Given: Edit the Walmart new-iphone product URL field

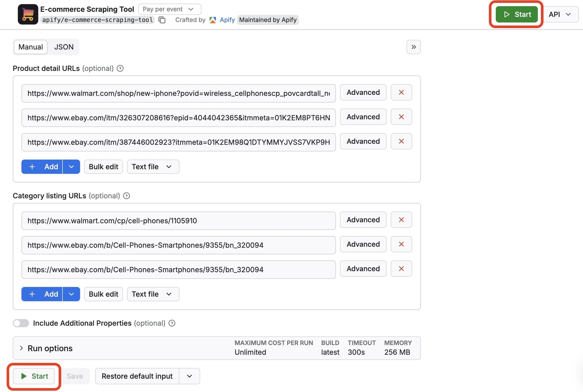Looking at the screenshot, I should [x=178, y=93].
